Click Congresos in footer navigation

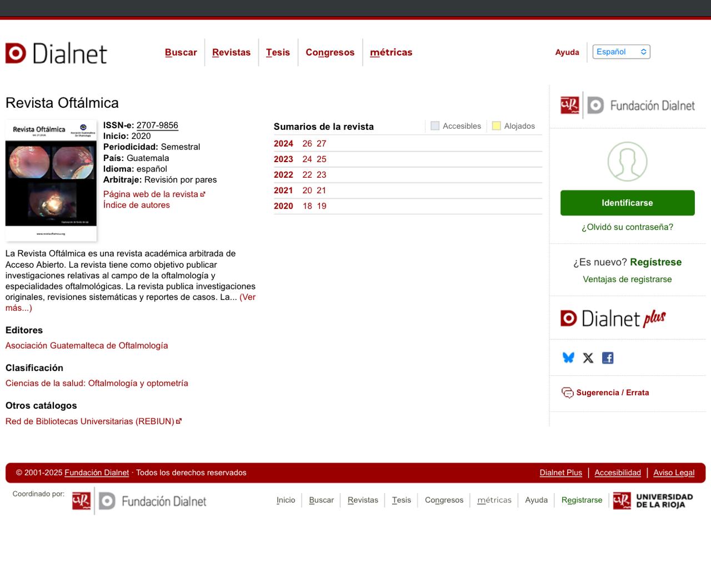(444, 500)
